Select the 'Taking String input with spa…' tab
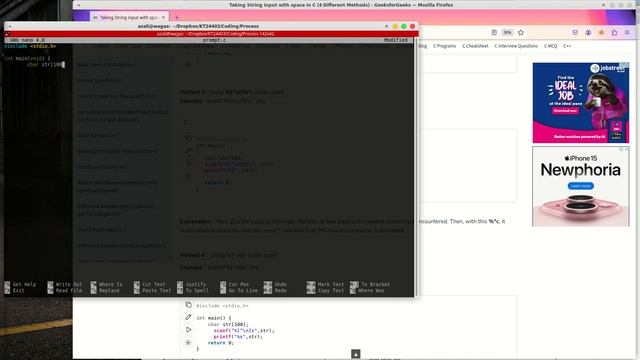The image size is (640, 360). 129,18
